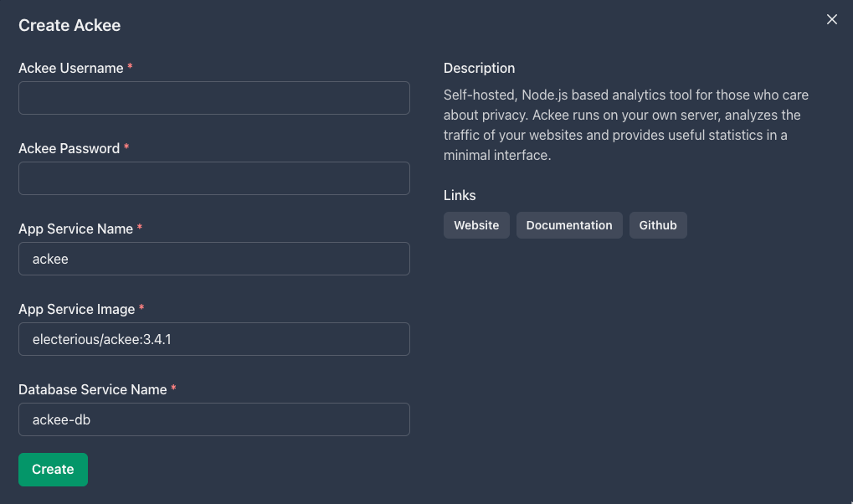853x504 pixels.
Task: Focus the Ackee Username input field
Action: 213,98
